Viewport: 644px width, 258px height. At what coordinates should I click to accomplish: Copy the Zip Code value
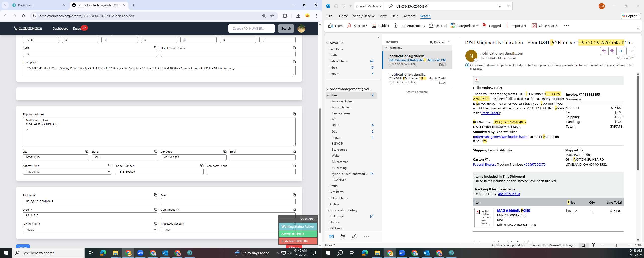coord(225,151)
